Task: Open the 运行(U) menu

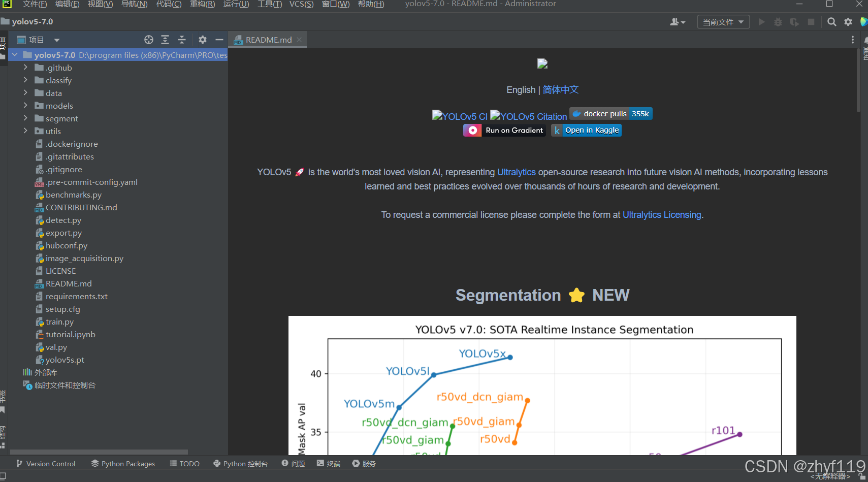Action: click(x=236, y=4)
